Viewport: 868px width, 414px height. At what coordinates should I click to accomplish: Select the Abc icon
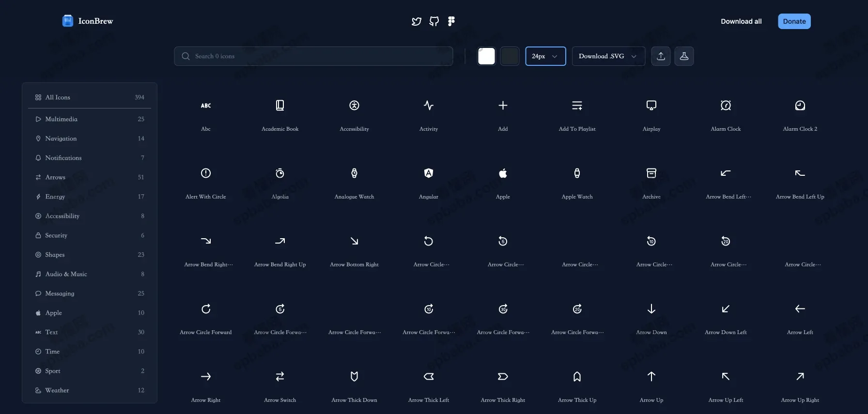click(206, 106)
